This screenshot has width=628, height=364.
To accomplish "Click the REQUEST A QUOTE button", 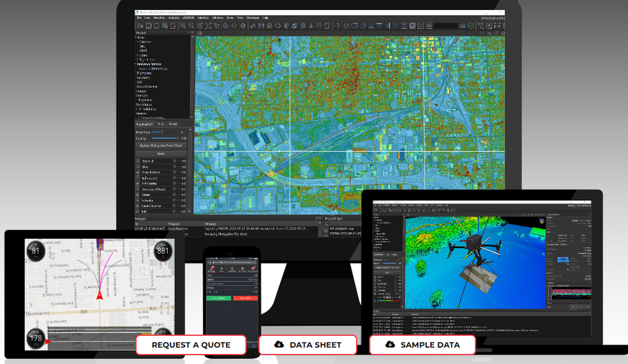I will coord(191,345).
